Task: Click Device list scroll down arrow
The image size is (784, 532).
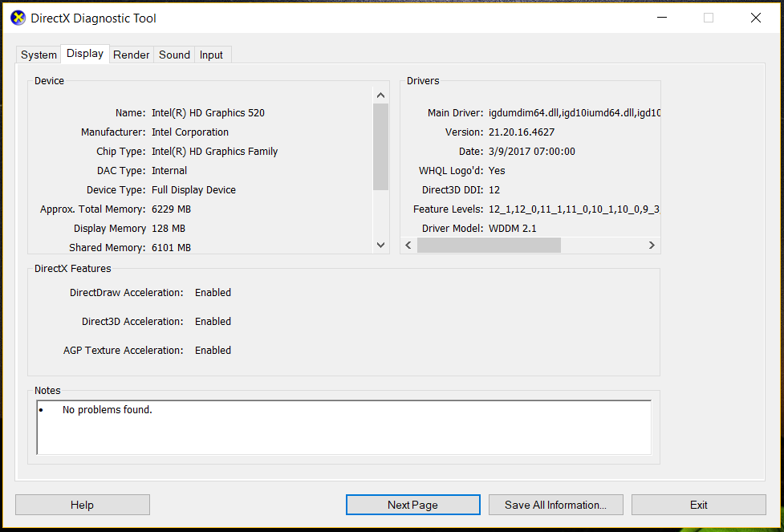Action: [x=380, y=245]
